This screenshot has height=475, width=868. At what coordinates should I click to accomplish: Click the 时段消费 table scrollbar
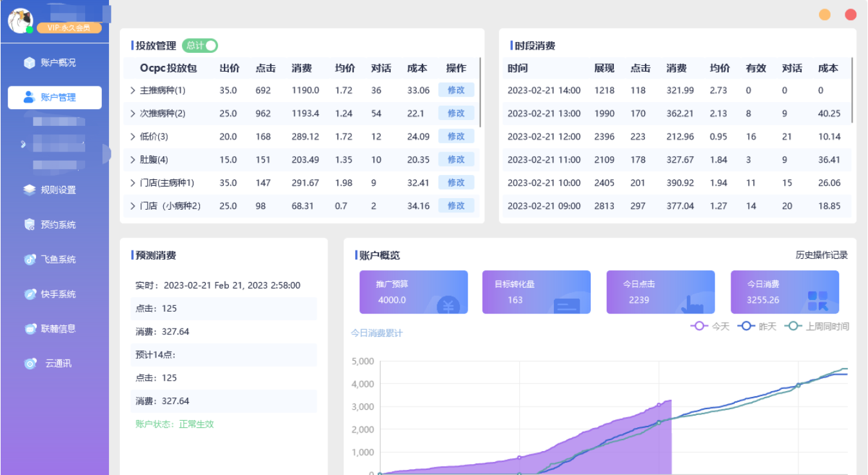click(x=853, y=90)
